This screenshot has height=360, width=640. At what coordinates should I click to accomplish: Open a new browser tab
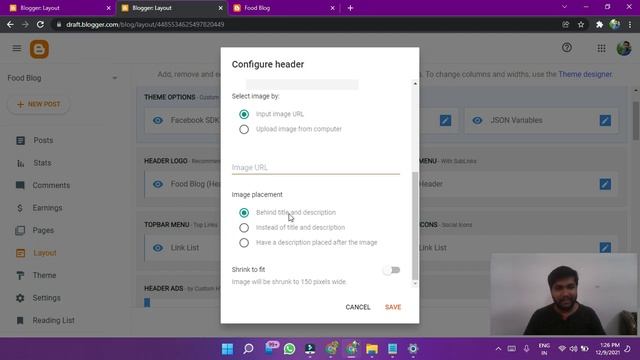pos(350,8)
